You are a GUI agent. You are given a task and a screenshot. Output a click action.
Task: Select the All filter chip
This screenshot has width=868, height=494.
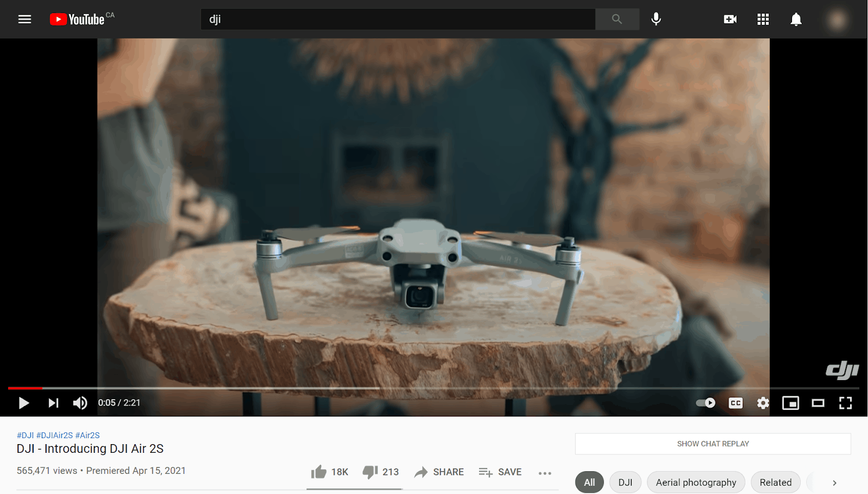tap(589, 482)
